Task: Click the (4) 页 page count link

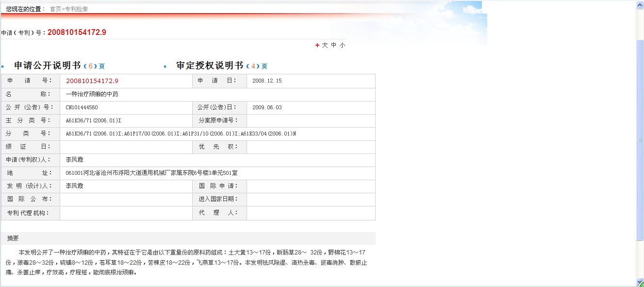Action: point(257,66)
